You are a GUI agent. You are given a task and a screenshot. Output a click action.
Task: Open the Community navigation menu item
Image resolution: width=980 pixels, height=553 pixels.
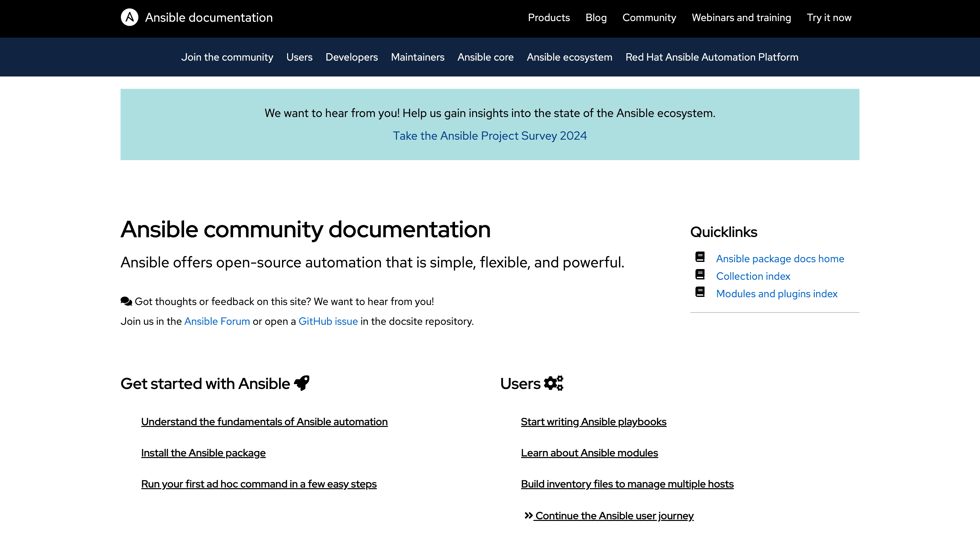click(649, 18)
